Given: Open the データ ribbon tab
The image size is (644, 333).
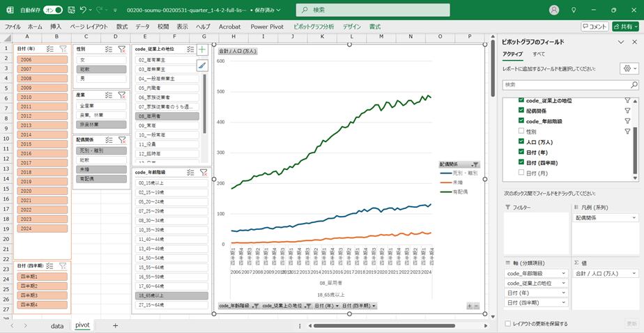Looking at the screenshot, I should 142,26.
